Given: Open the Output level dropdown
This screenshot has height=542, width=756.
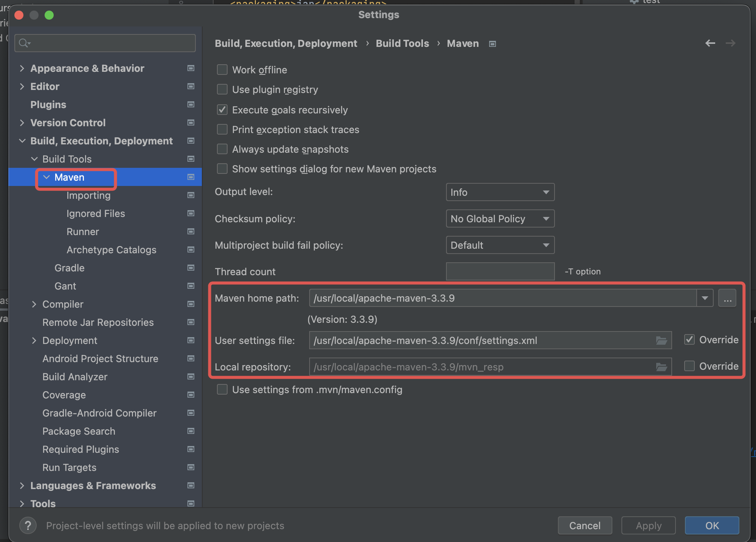Looking at the screenshot, I should (x=500, y=192).
